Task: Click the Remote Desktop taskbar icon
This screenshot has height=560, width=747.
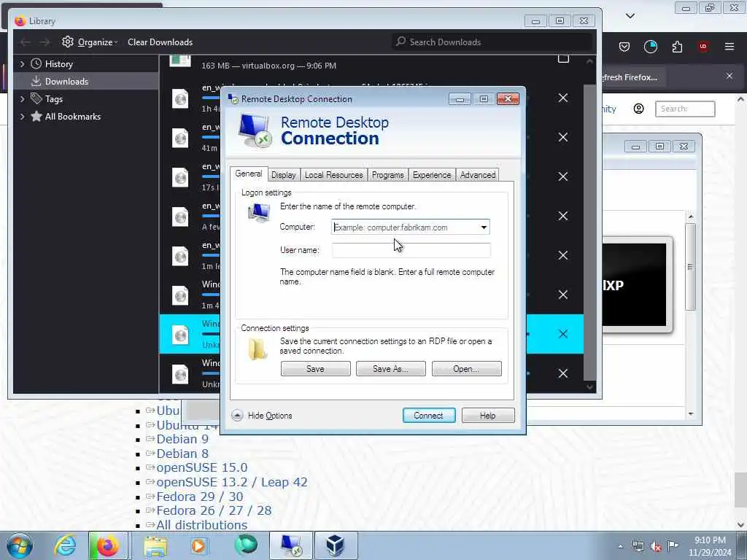Action: (x=291, y=545)
